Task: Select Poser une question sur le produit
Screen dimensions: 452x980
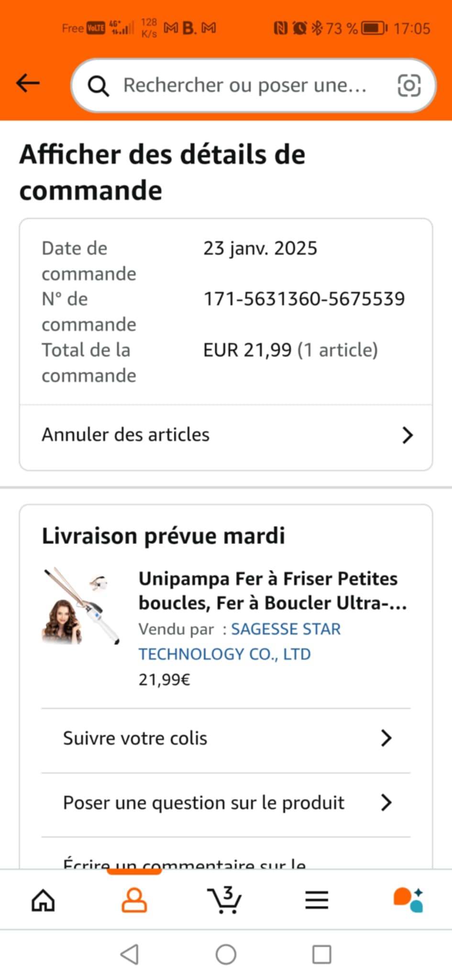Action: point(204,802)
